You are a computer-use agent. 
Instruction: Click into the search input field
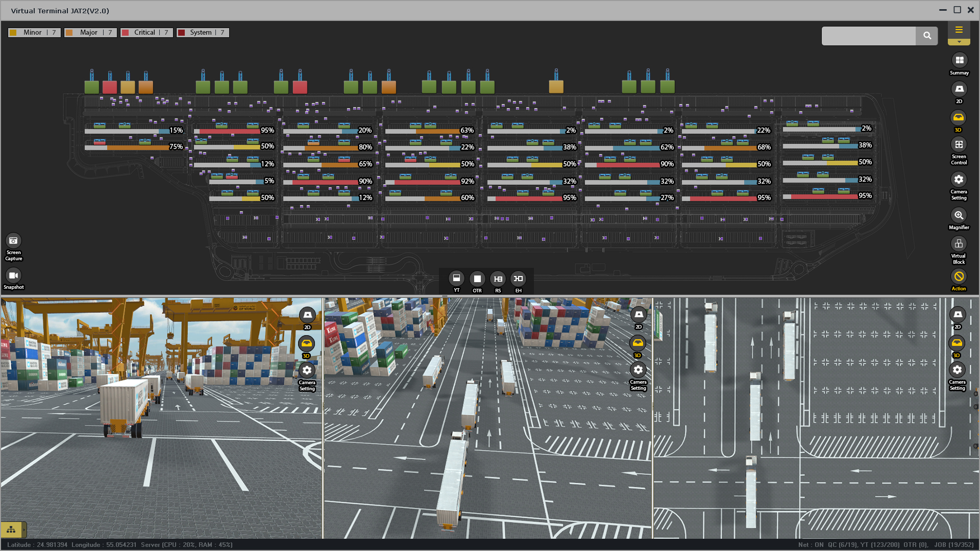(x=868, y=36)
